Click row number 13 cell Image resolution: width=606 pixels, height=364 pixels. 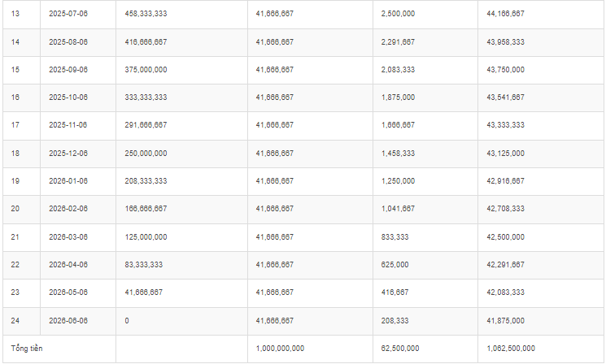[x=15, y=14]
